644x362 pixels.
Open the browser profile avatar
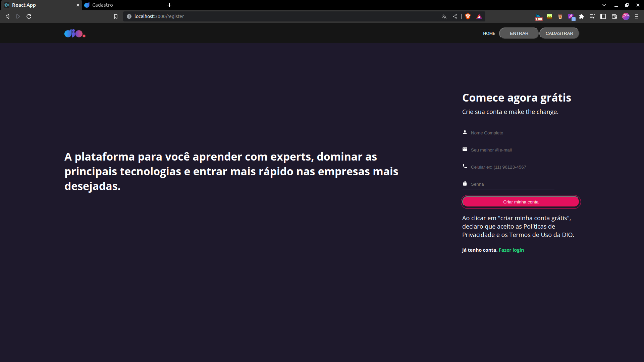click(x=626, y=16)
